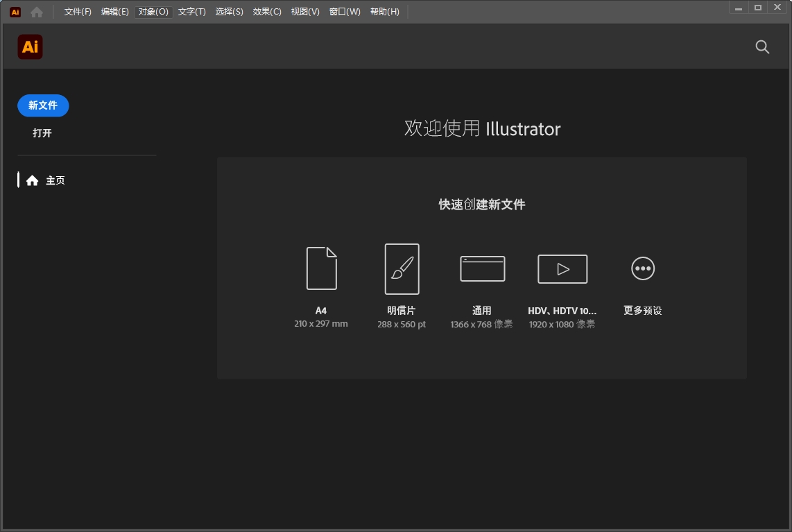Click the 快速创建新文件 panel area

[481, 204]
